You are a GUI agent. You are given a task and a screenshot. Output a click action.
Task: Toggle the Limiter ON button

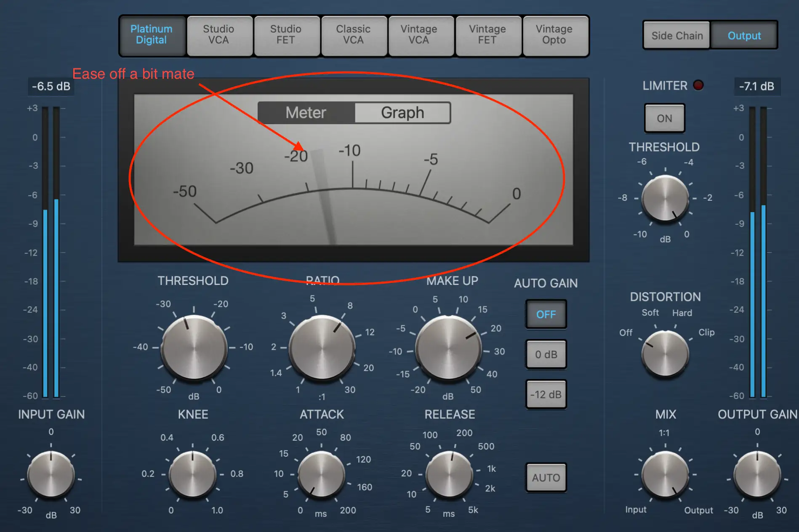(664, 118)
